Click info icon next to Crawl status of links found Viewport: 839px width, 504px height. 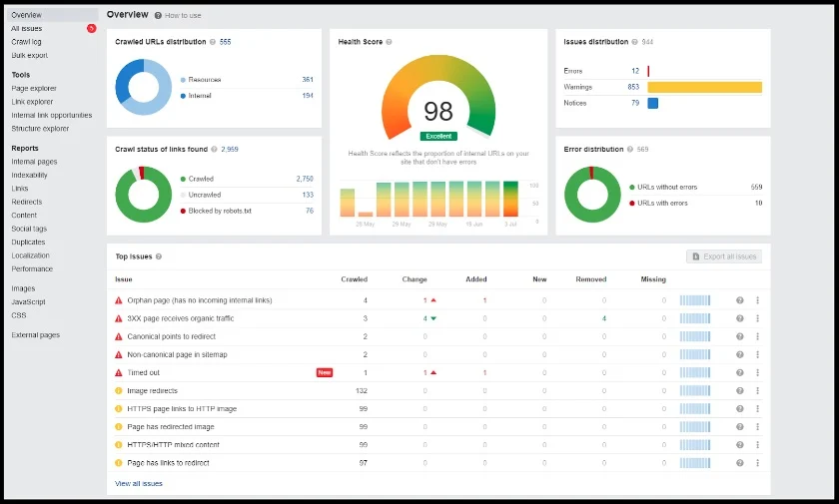pyautogui.click(x=214, y=149)
